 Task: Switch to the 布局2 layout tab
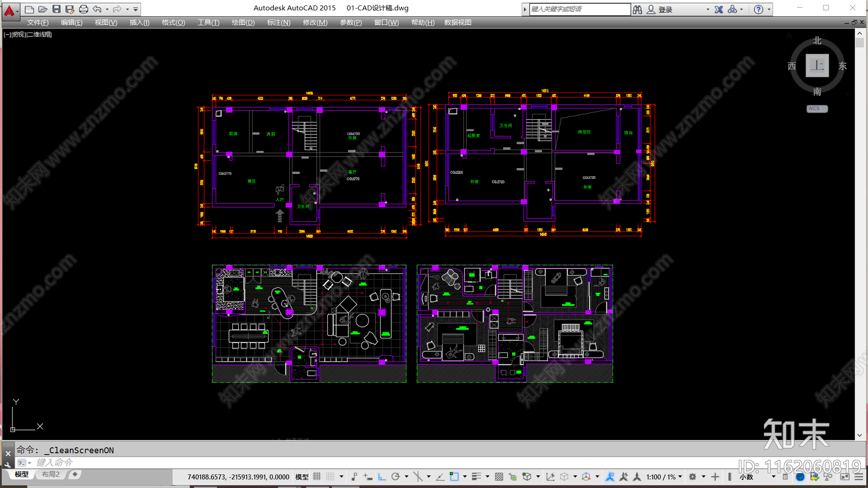[51, 474]
